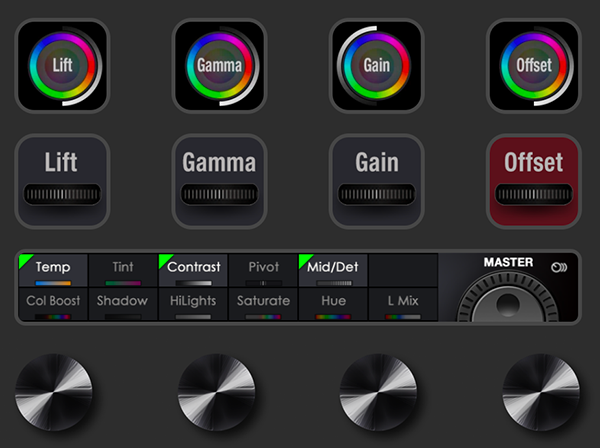Select the HiLights parameter
600x448 pixels.
[x=193, y=304]
